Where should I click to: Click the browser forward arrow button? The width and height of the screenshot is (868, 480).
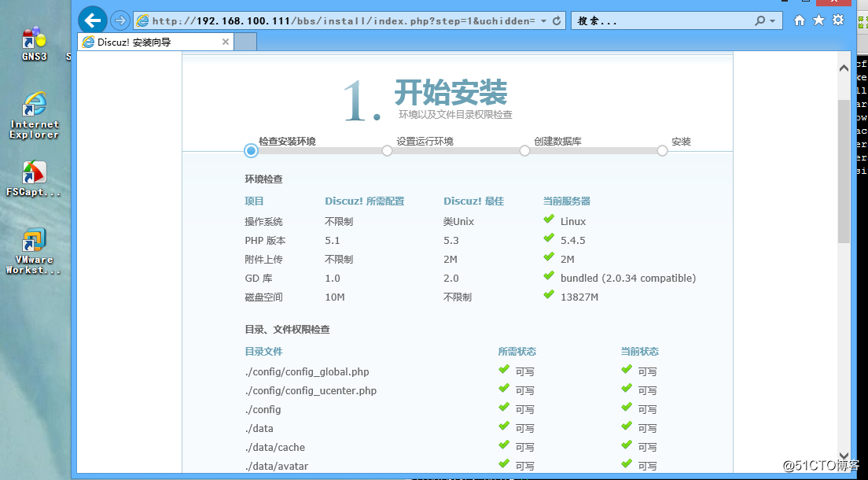point(120,21)
